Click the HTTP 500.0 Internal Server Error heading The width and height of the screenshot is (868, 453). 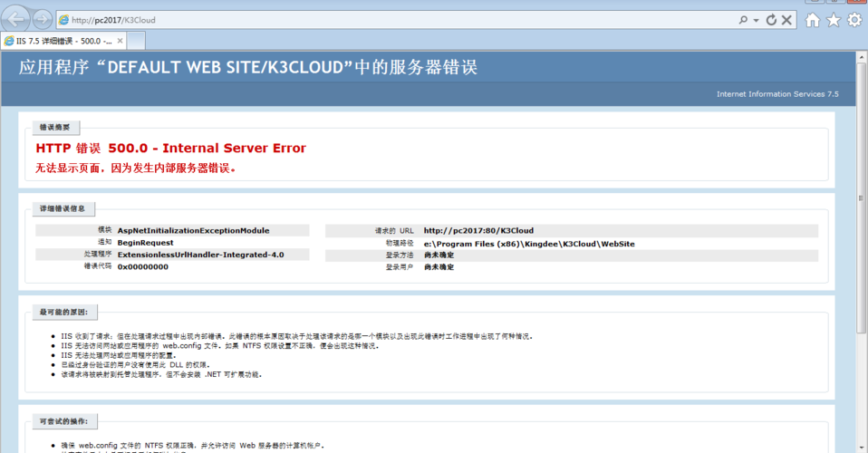click(170, 148)
